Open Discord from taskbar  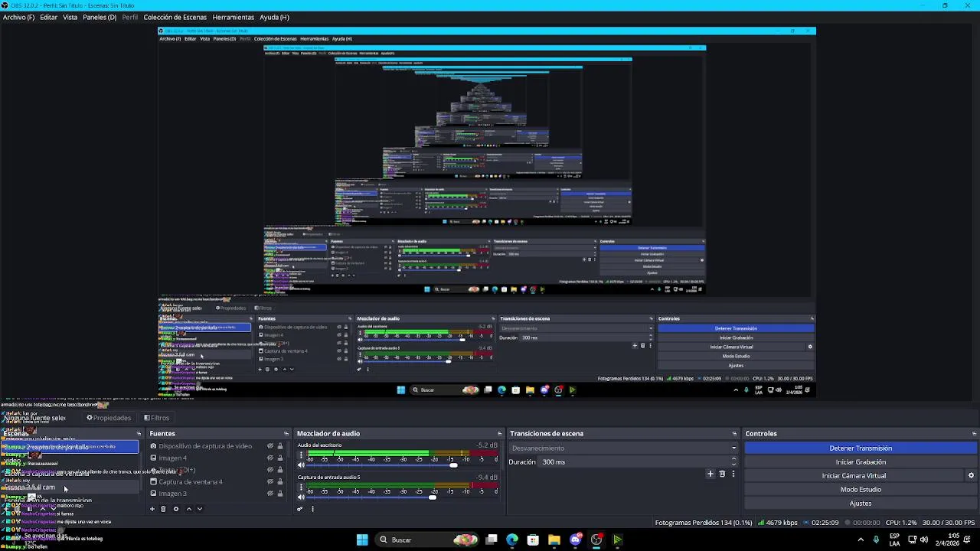576,540
